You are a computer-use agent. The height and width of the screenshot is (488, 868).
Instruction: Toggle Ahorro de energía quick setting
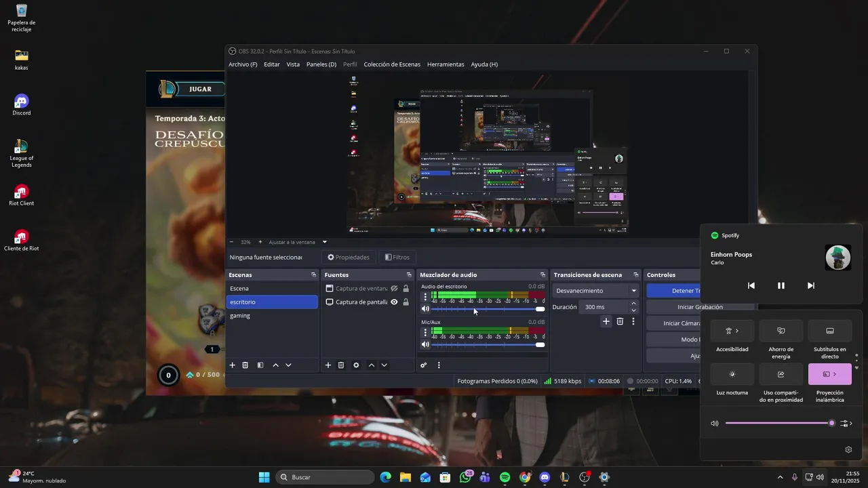[781, 331]
